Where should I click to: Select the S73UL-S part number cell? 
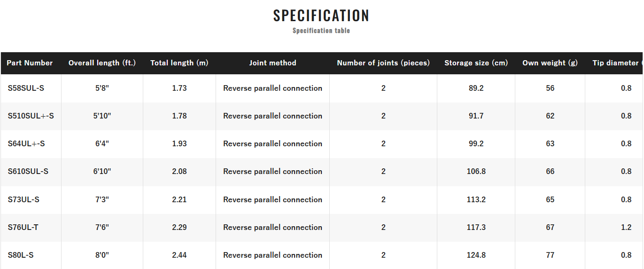tap(23, 199)
